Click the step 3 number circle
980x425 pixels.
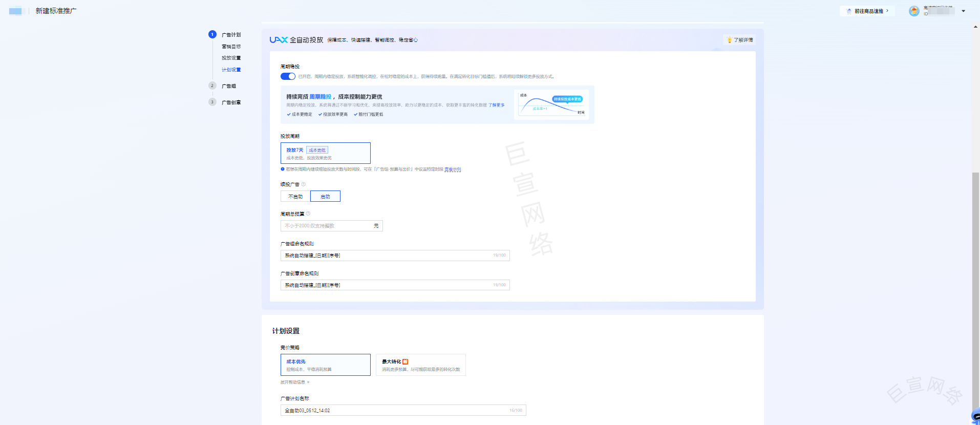pyautogui.click(x=212, y=102)
